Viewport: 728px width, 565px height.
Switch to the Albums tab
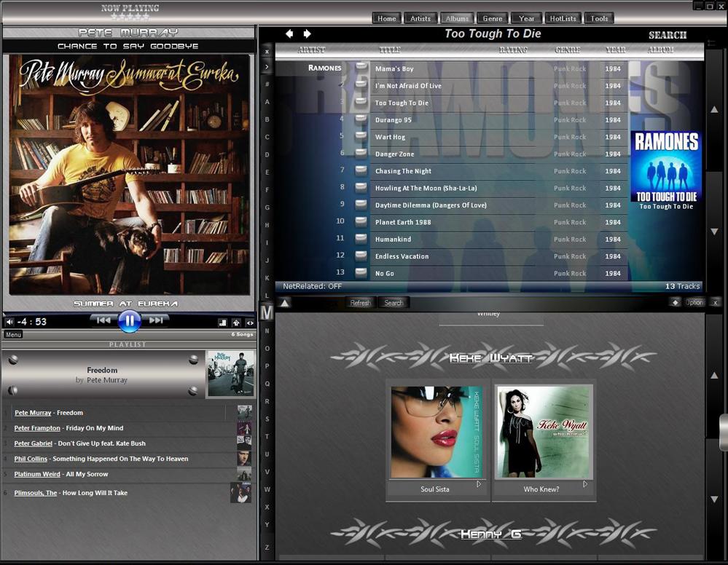457,18
